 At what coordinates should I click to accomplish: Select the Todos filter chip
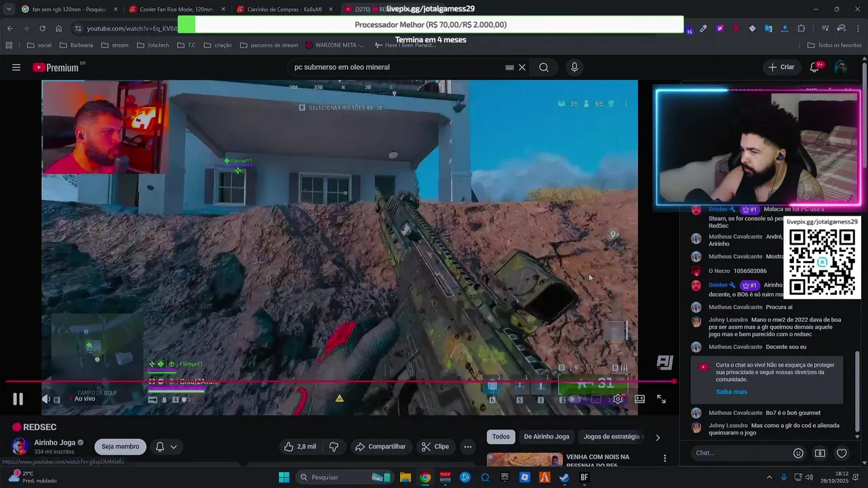(x=501, y=436)
